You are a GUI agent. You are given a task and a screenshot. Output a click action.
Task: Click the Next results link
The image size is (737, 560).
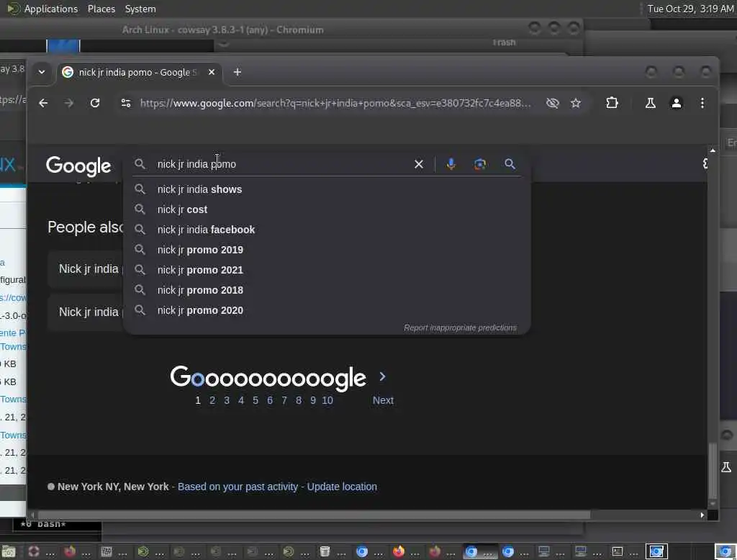[x=383, y=401]
